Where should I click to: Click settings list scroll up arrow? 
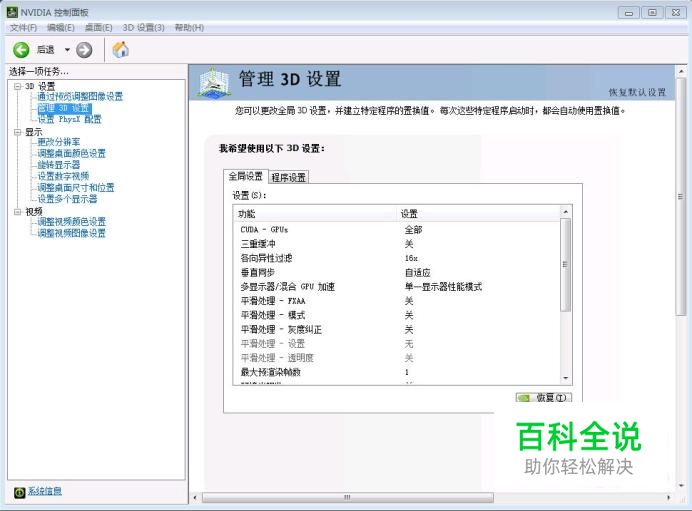tap(565, 212)
